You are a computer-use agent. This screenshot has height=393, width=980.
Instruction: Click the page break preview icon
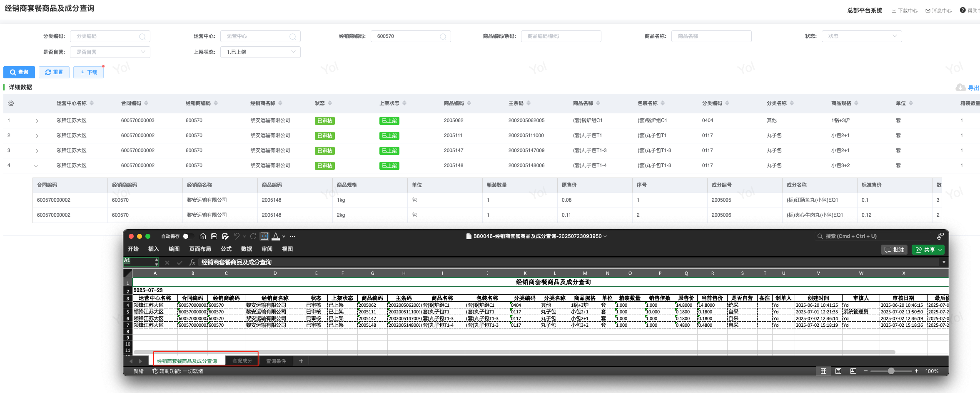coord(853,371)
